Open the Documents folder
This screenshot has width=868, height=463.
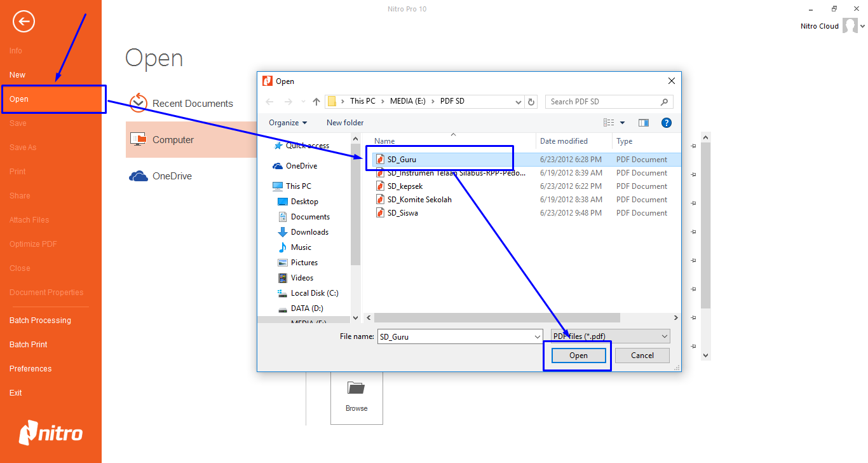[x=304, y=217]
